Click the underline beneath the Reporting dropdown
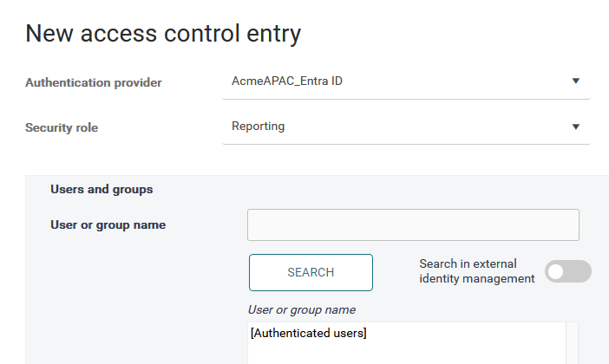 pyautogui.click(x=406, y=144)
